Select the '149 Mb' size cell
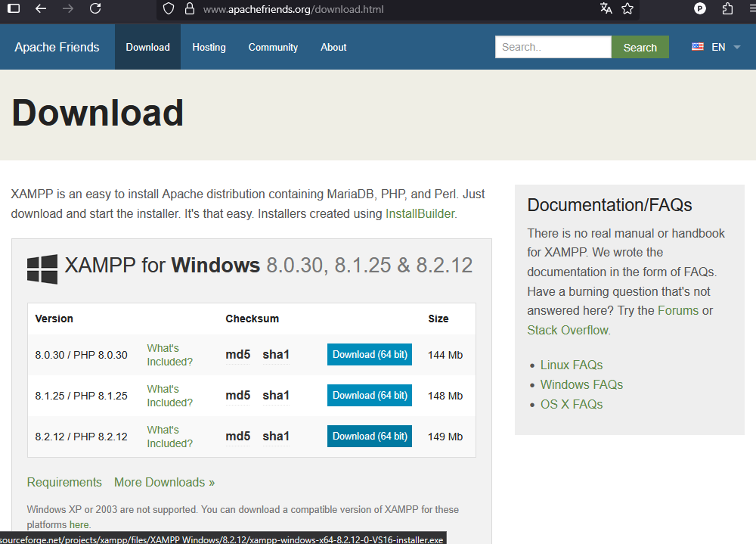The width and height of the screenshot is (756, 544). point(445,437)
